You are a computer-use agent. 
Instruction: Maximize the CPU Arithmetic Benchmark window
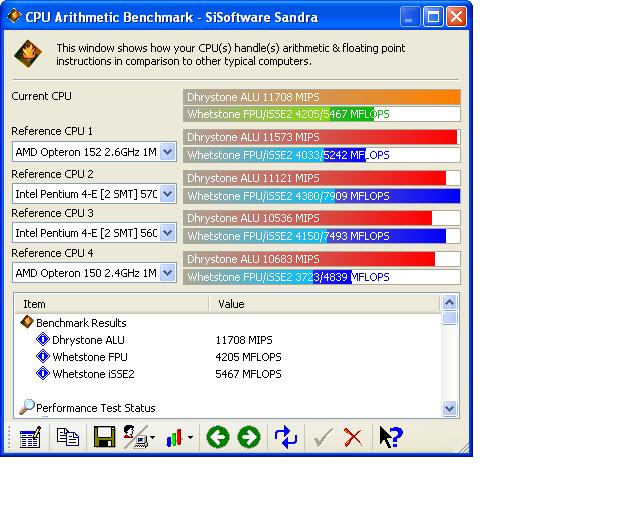(x=433, y=17)
